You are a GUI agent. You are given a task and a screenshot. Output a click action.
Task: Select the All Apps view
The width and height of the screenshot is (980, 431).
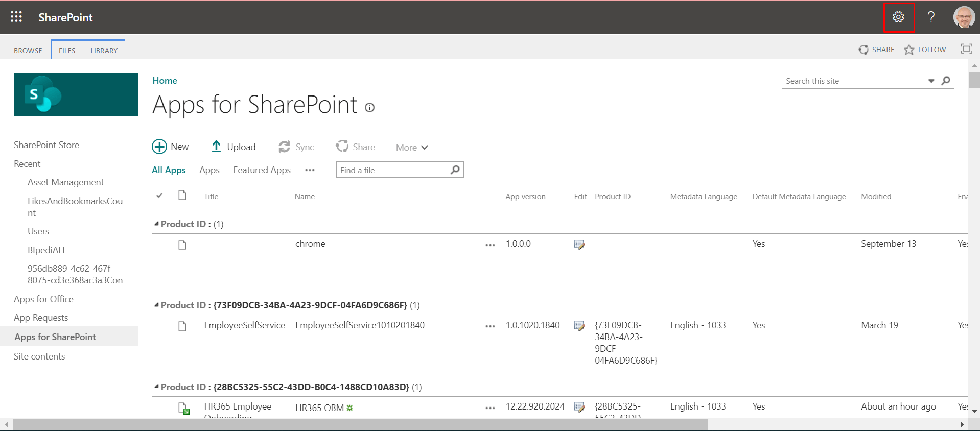pos(169,170)
